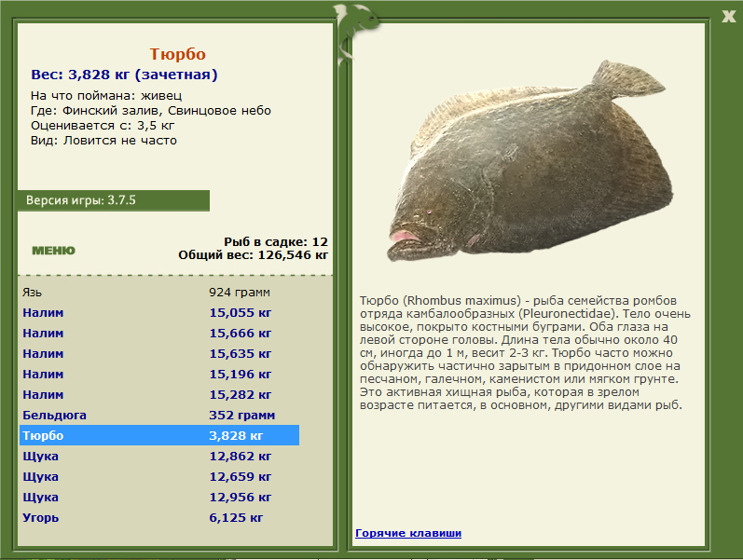Select the Щука 12,862 кг row
This screenshot has width=743, height=560.
(x=159, y=457)
